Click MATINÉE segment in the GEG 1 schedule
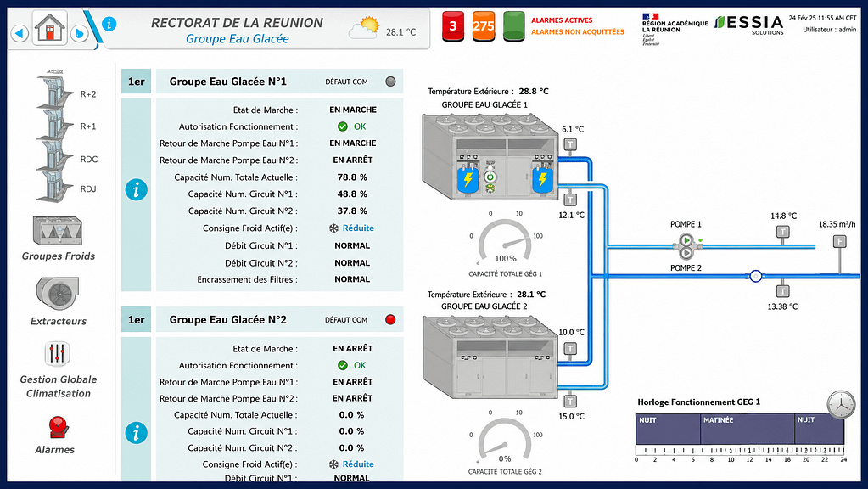Image resolution: width=868 pixels, height=489 pixels. [748, 429]
